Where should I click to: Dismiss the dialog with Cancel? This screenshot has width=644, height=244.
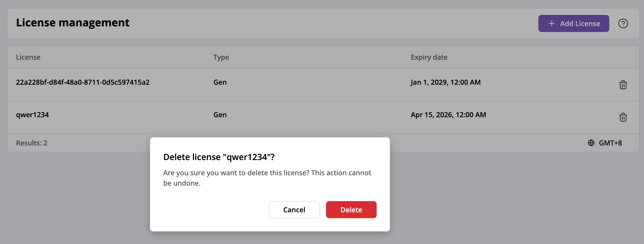(294, 210)
